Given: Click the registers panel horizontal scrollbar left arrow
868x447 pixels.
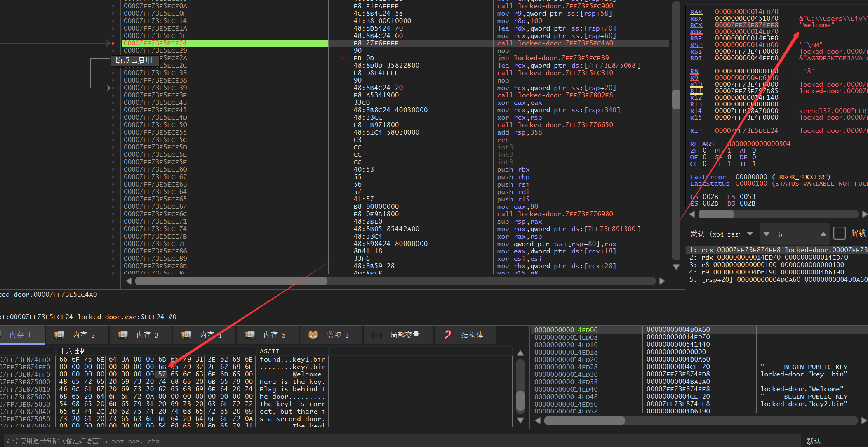Looking at the screenshot, I should pos(692,214).
